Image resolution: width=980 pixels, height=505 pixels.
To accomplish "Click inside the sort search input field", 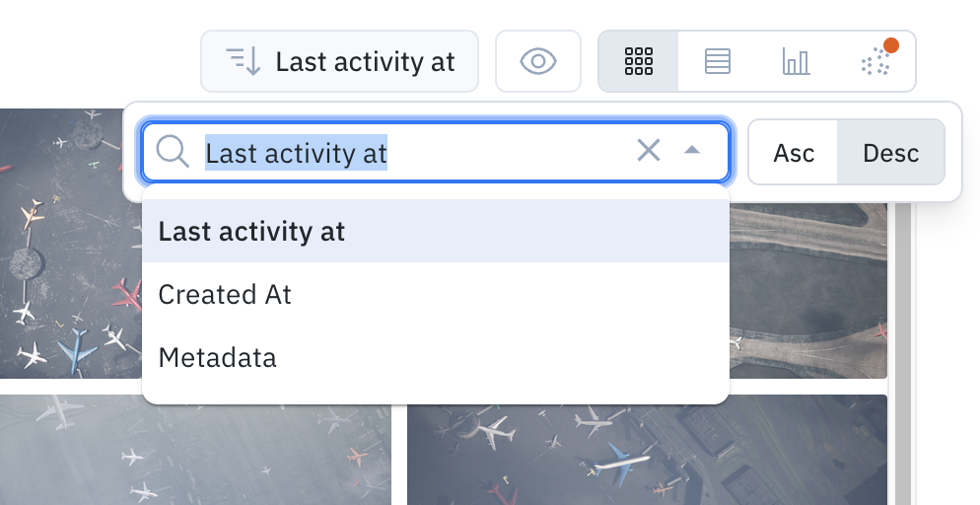I will click(x=412, y=153).
